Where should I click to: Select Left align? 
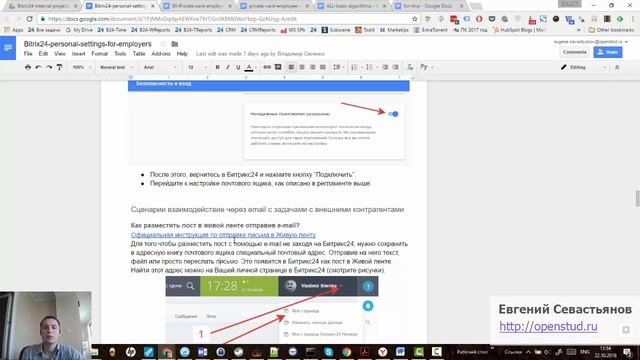click(x=291, y=67)
